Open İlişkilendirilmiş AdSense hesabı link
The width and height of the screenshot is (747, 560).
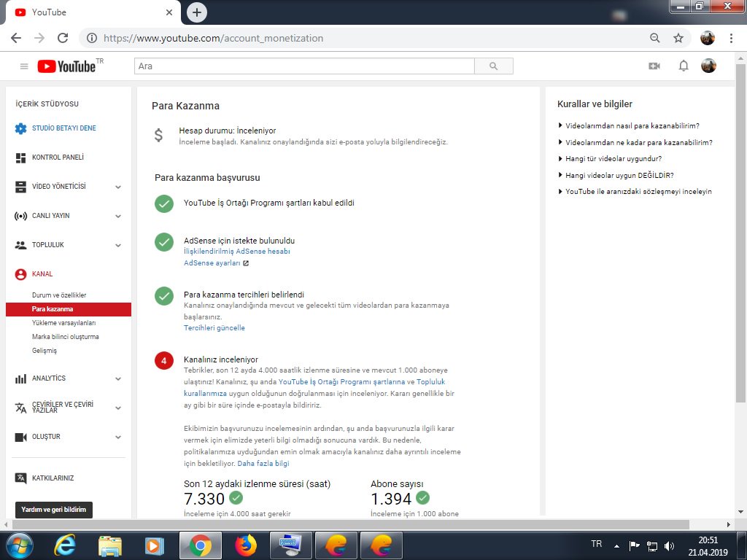(x=237, y=252)
